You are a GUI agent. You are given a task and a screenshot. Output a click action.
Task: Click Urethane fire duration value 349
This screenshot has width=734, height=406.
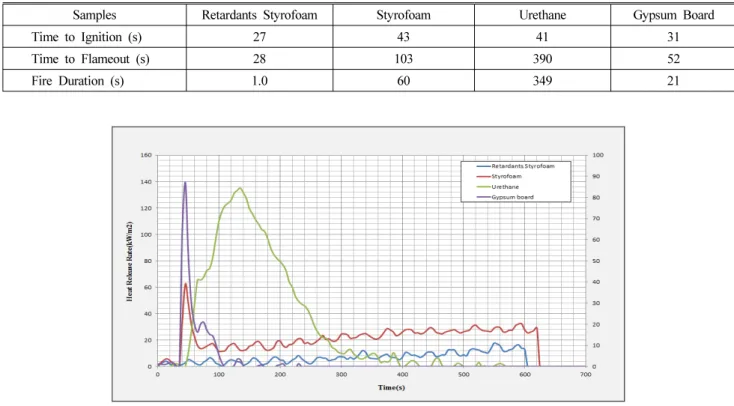(x=543, y=81)
